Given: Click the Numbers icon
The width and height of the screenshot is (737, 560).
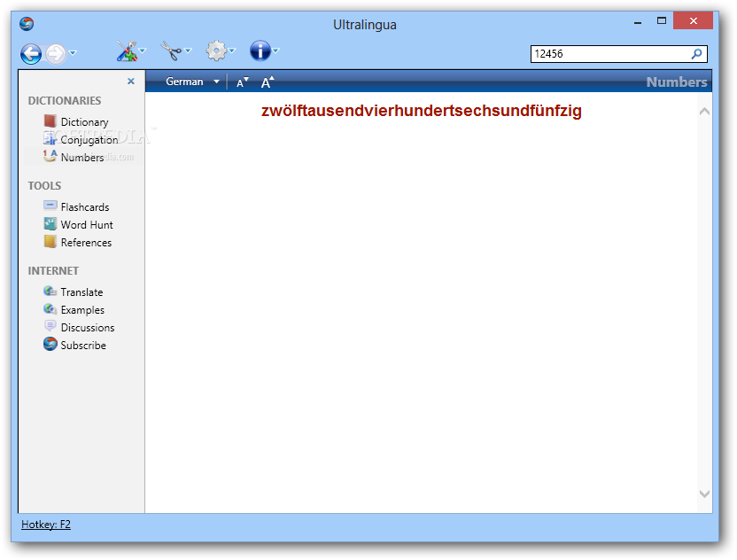Looking at the screenshot, I should pos(50,156).
